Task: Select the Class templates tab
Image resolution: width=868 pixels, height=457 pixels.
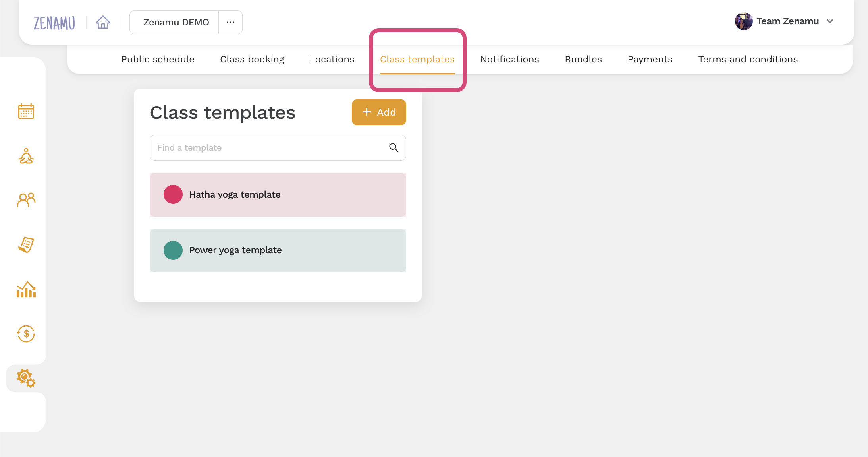Action: click(x=417, y=59)
